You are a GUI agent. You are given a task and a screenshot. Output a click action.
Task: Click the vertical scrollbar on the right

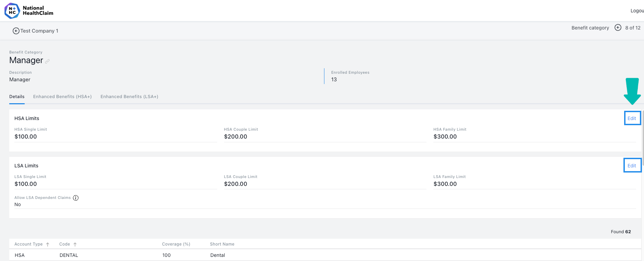pyautogui.click(x=643, y=137)
